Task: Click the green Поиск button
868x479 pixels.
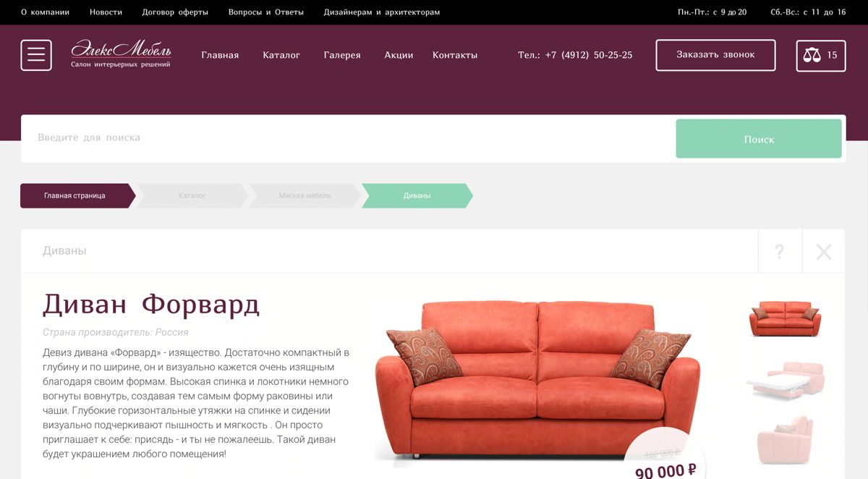Action: coord(759,139)
